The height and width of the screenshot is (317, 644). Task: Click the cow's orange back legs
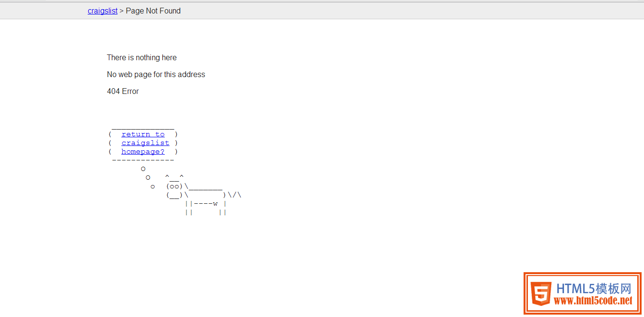point(223,208)
